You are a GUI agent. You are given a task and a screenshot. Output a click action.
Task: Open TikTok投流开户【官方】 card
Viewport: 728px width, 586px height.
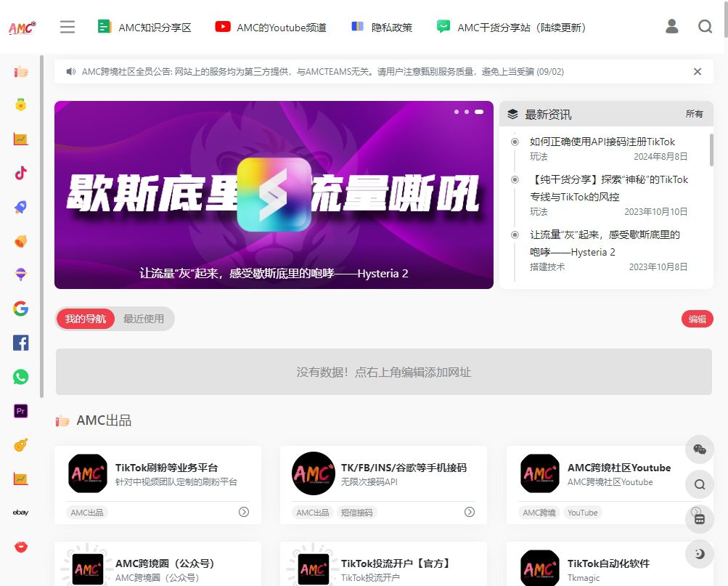(383, 564)
